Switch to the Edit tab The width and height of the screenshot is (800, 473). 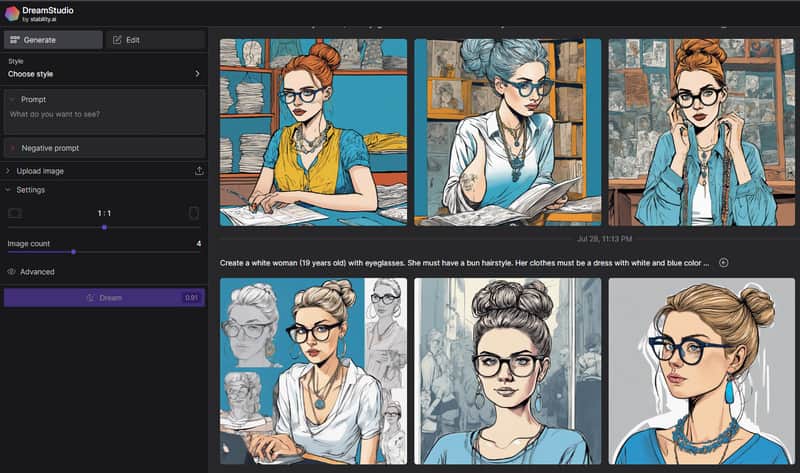point(156,40)
